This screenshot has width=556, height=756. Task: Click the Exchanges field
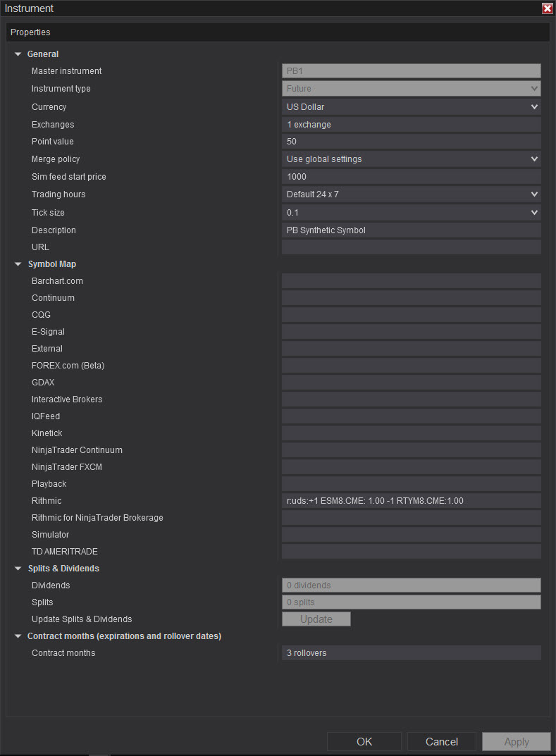tap(411, 125)
